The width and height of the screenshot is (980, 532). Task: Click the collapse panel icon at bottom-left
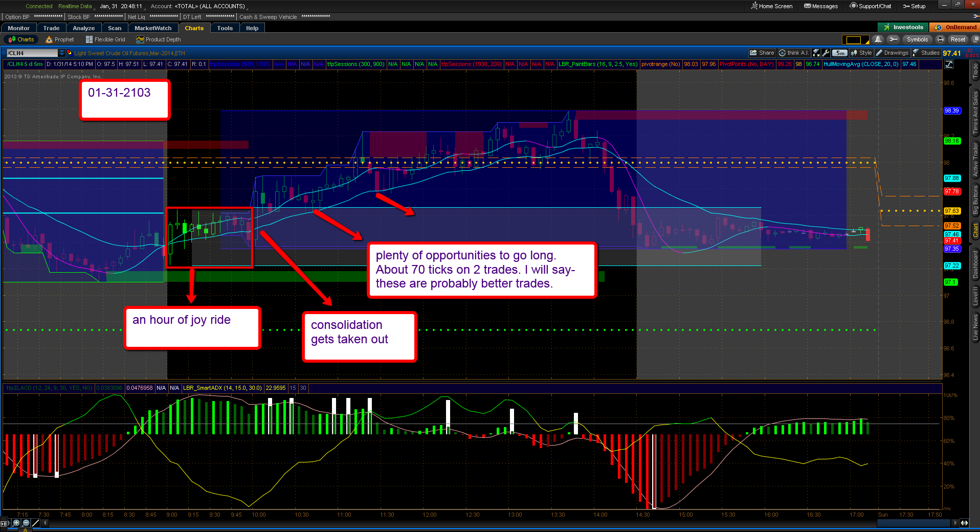tap(5, 523)
